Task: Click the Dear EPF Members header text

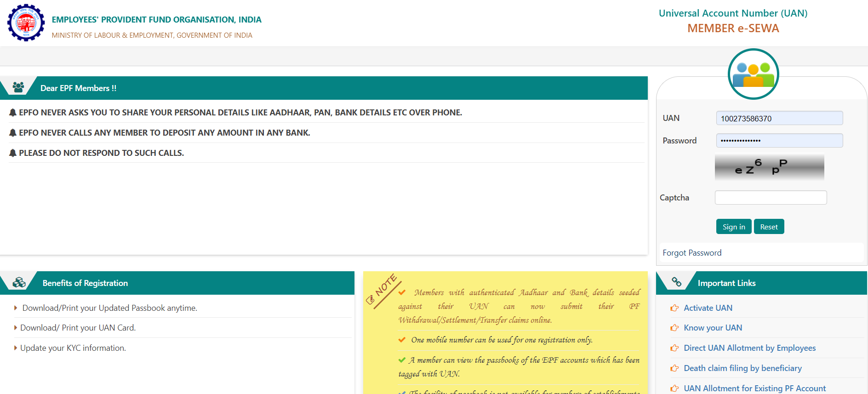Action: tap(78, 88)
